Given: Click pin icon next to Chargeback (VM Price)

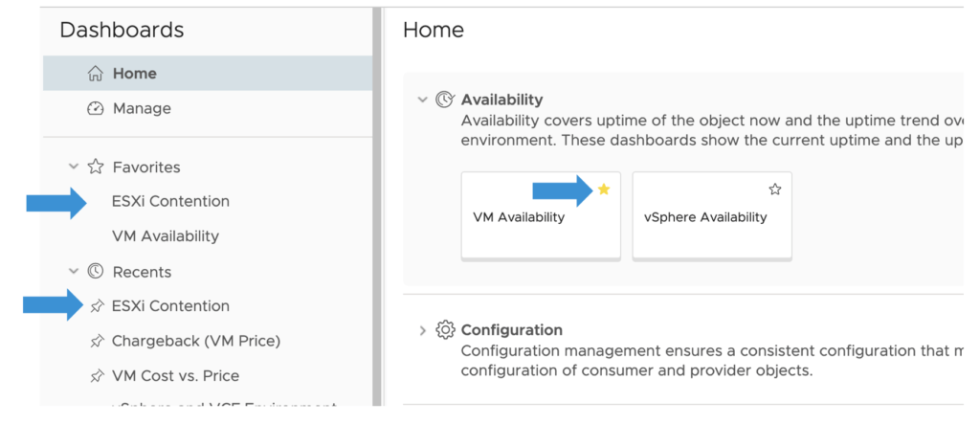Looking at the screenshot, I should [x=96, y=341].
